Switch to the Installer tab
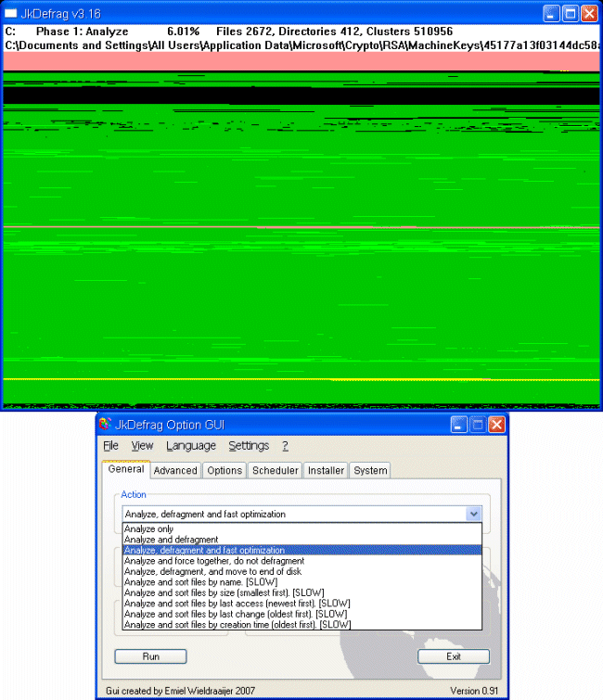The image size is (603, 700). 326,471
